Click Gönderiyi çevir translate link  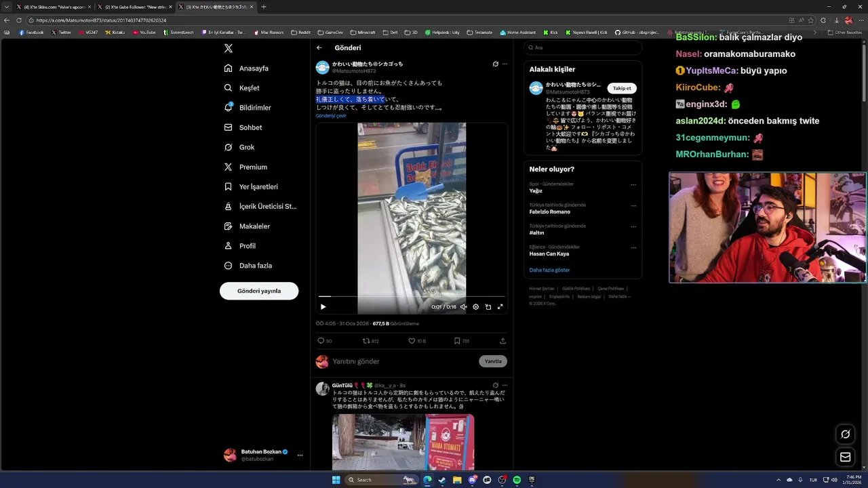tap(331, 116)
